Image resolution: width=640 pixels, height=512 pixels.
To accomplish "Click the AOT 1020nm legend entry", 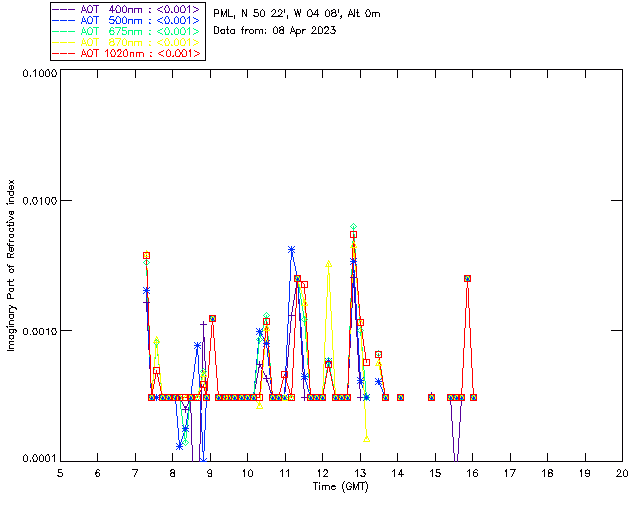I will [127, 53].
